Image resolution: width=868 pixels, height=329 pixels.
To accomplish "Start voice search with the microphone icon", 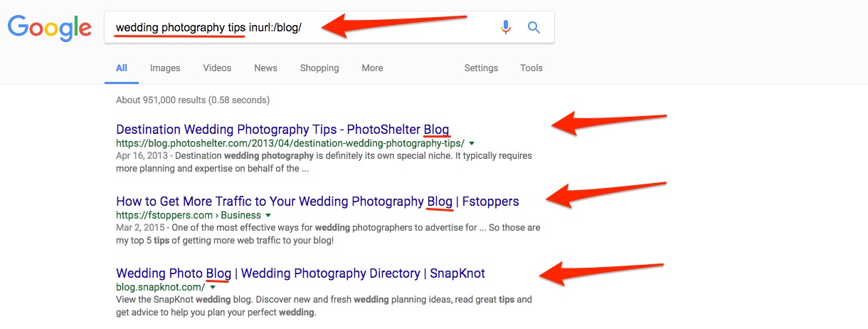I will pyautogui.click(x=506, y=28).
